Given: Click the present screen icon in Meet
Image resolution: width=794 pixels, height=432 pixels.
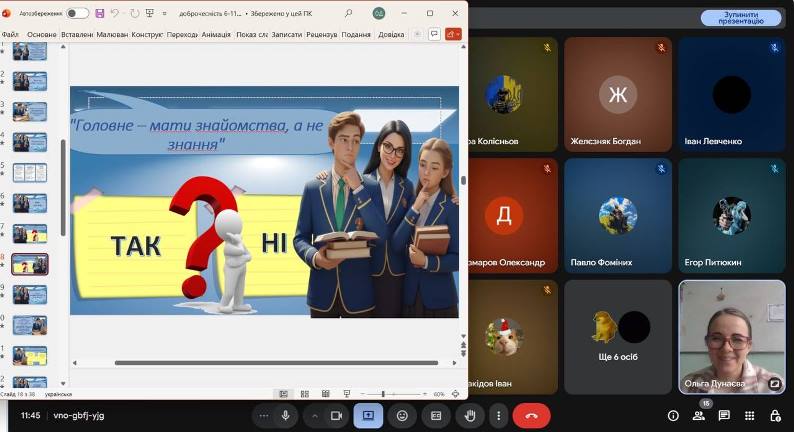Looking at the screenshot, I should click(368, 416).
